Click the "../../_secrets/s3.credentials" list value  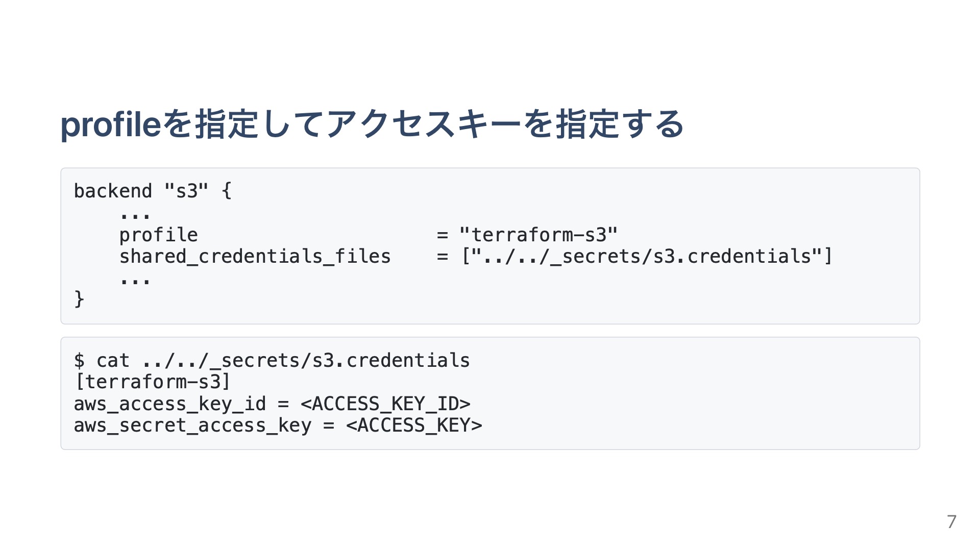point(647,257)
